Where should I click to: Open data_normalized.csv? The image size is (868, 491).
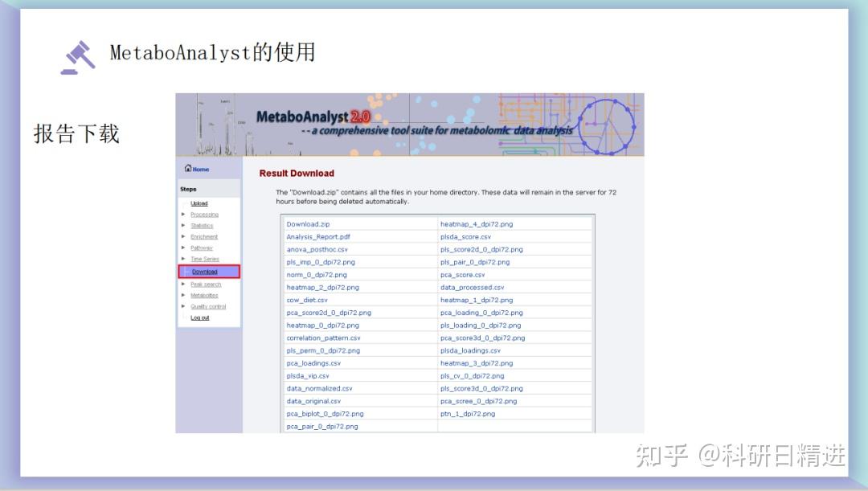pyautogui.click(x=320, y=388)
